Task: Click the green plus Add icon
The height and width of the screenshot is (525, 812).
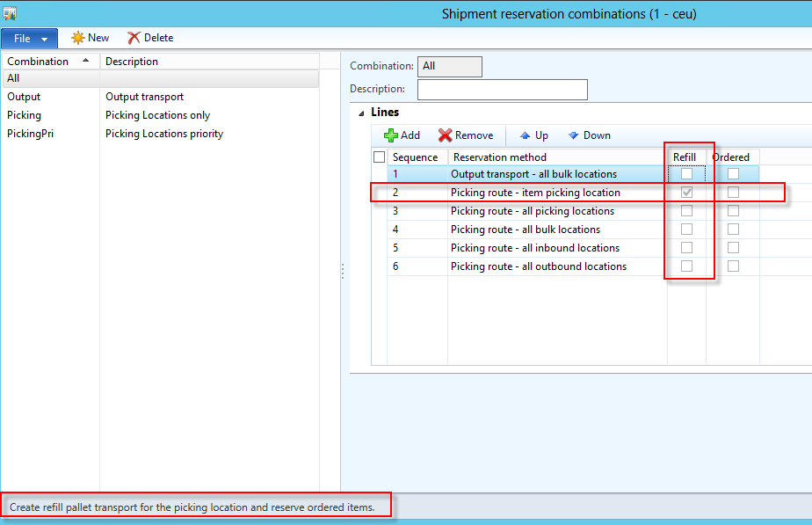Action: tap(391, 135)
